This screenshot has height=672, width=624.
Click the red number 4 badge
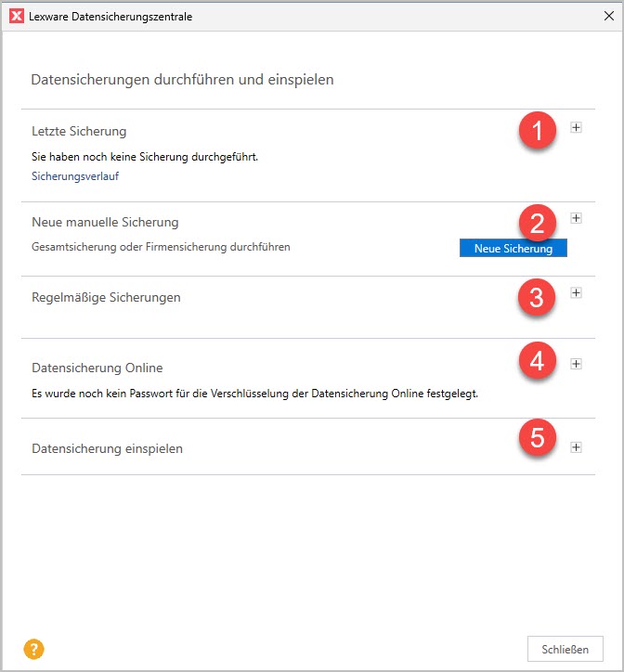click(x=537, y=361)
